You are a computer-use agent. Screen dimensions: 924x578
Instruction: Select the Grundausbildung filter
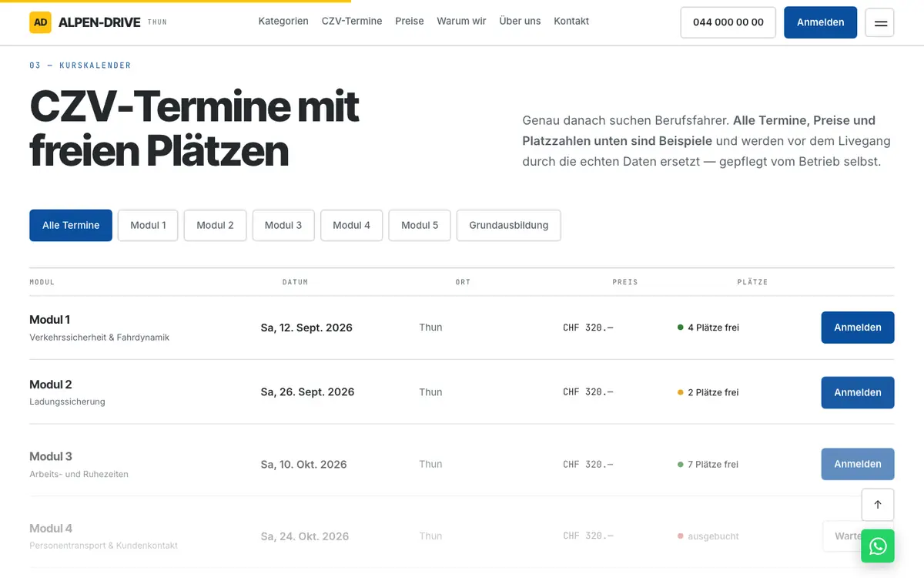509,225
